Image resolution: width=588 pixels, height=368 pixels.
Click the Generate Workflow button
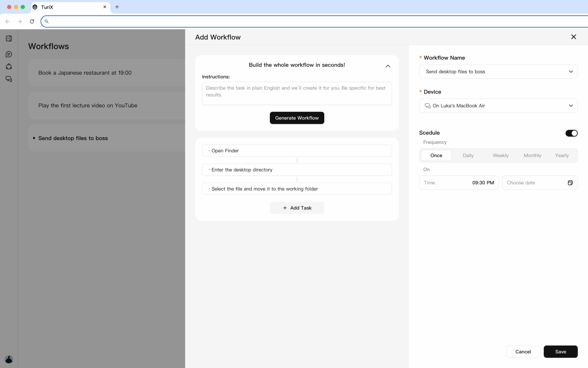(297, 118)
